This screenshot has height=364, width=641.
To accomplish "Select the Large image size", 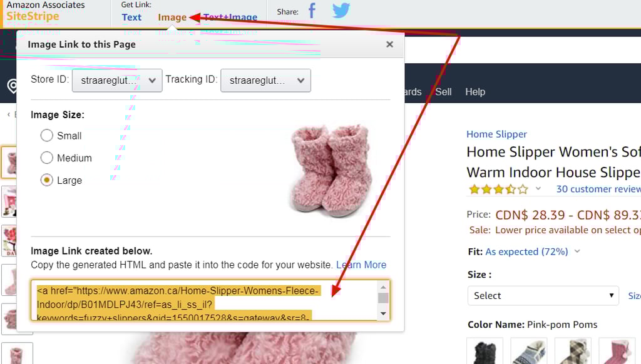I will [x=46, y=180].
